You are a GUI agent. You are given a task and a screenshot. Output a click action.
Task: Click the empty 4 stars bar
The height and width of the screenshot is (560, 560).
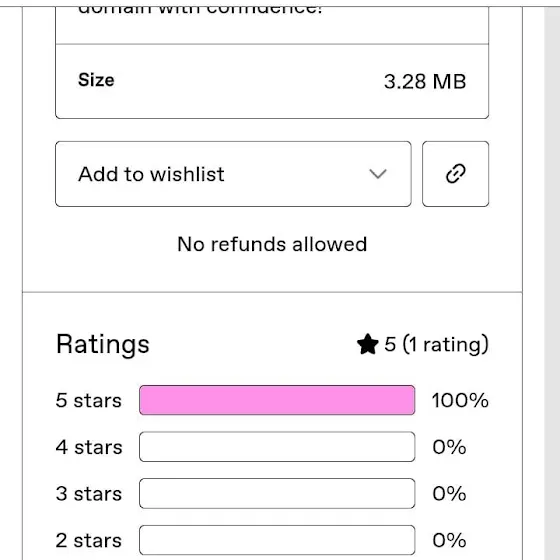pos(277,447)
